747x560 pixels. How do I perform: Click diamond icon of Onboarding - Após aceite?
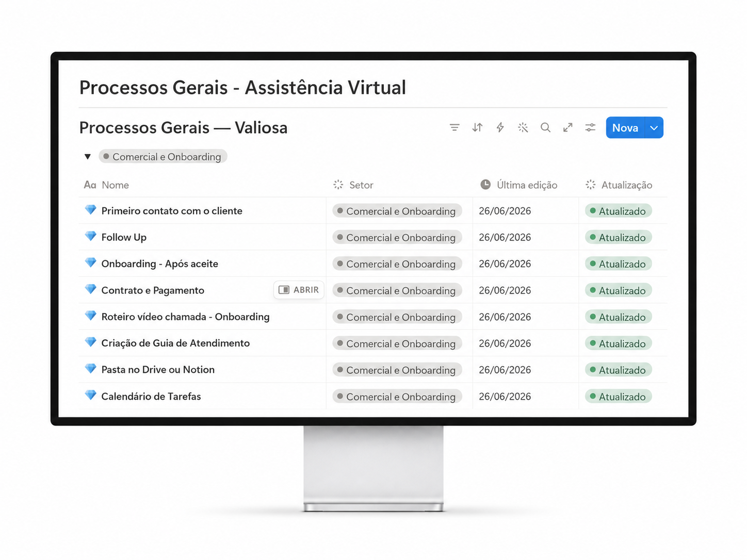(x=90, y=262)
